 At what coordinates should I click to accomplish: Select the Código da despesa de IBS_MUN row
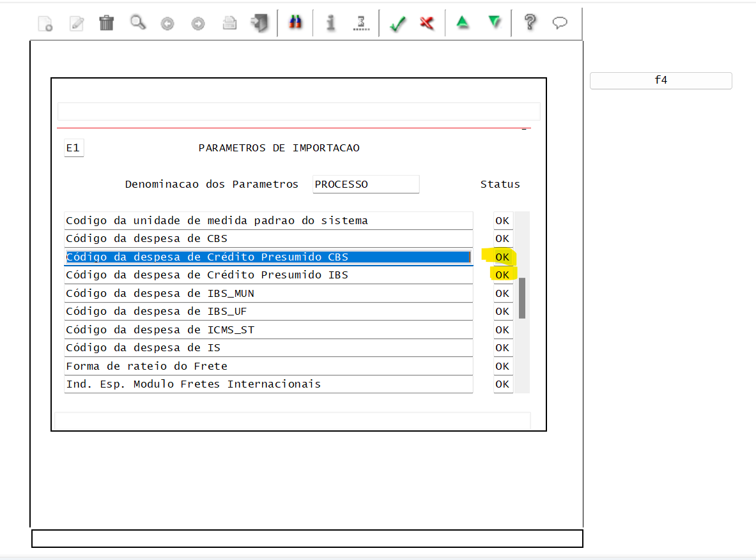pos(268,293)
